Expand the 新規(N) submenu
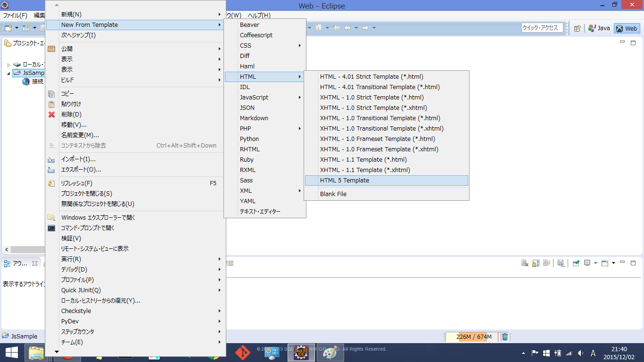 coord(135,14)
